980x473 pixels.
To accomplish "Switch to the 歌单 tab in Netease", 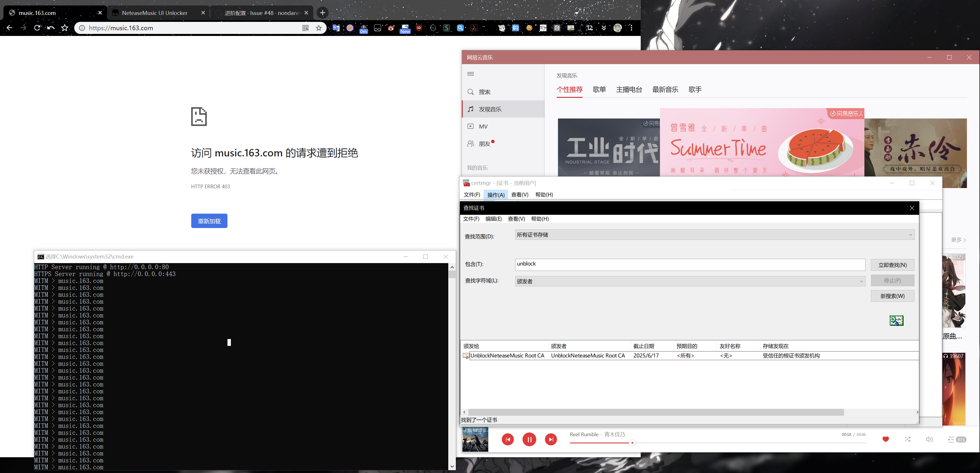I will [x=599, y=89].
